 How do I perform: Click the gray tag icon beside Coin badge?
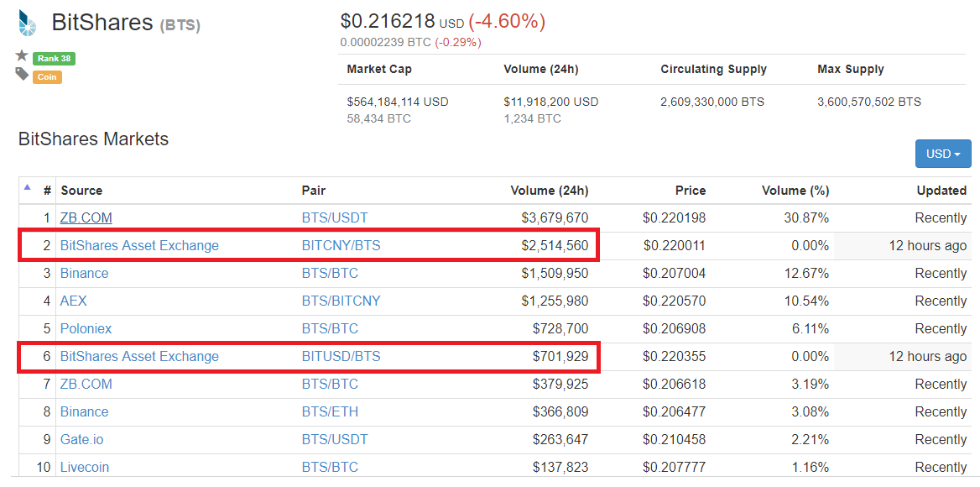click(23, 76)
